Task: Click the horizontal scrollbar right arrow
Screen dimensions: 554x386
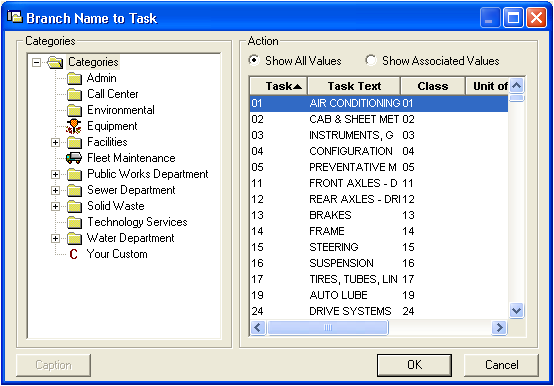Action: pos(499,328)
